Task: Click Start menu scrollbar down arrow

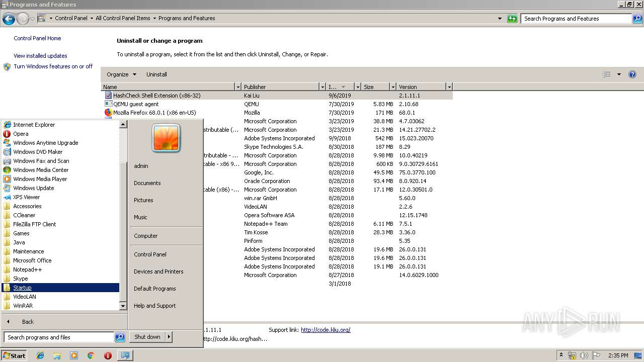Action: point(123,306)
